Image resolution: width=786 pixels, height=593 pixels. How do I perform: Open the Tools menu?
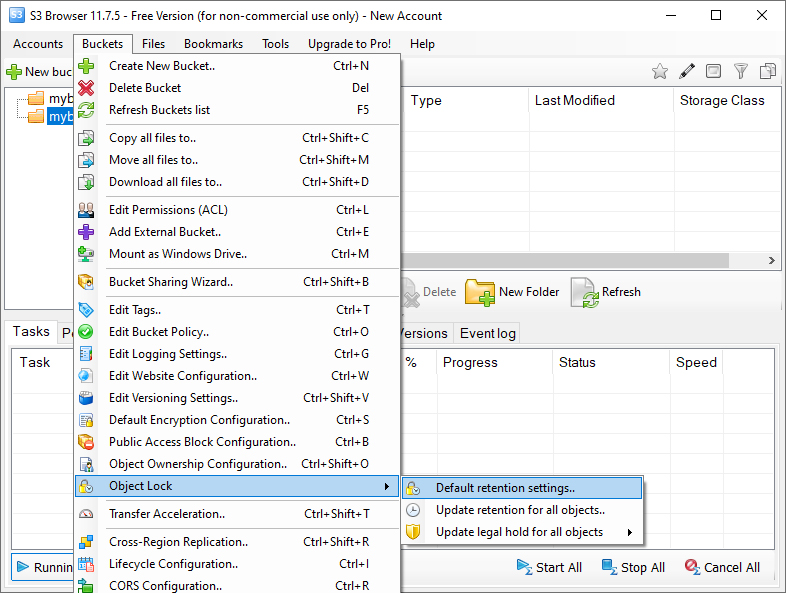[276, 44]
